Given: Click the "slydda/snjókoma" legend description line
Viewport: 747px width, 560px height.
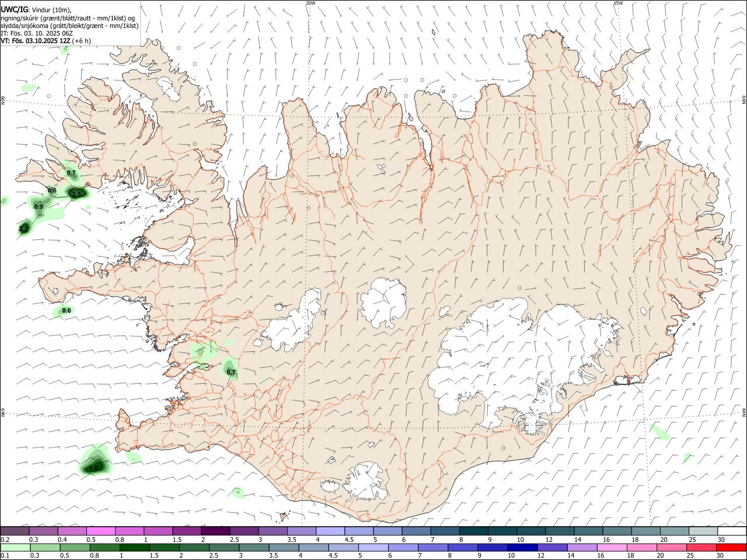Looking at the screenshot, I should pyautogui.click(x=69, y=26).
